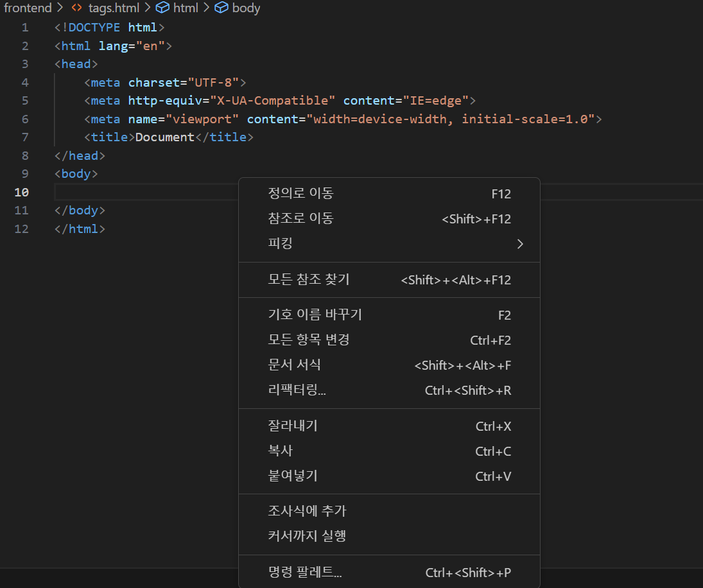Click '모든 참조 찾기' menu item
The width and height of the screenshot is (703, 588).
click(389, 280)
